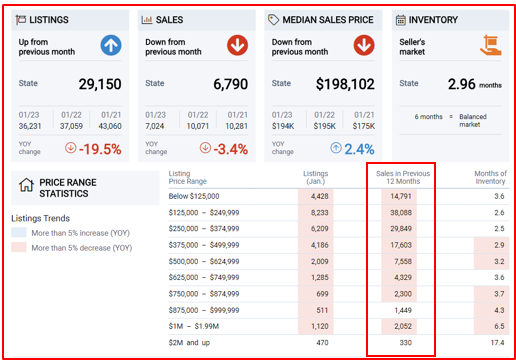The height and width of the screenshot is (362, 516).
Task: Click the small down arrow beside -3.4%
Action: tap(205, 148)
